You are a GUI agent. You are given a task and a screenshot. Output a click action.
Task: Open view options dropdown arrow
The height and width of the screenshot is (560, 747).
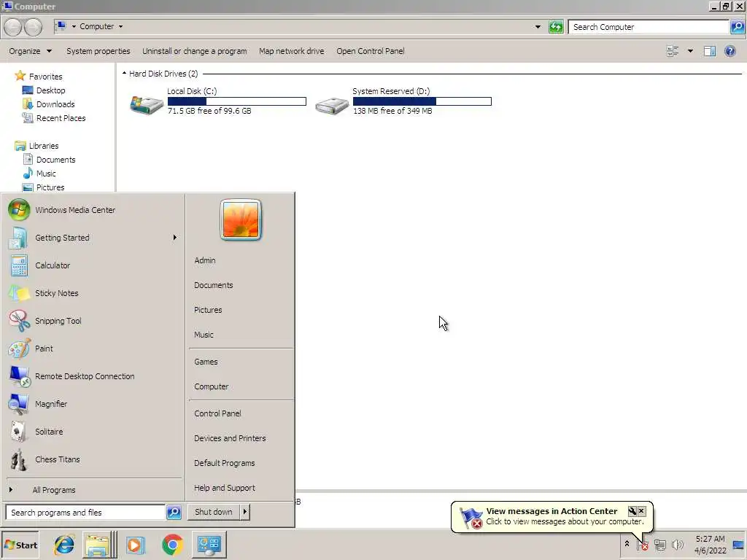pyautogui.click(x=690, y=51)
